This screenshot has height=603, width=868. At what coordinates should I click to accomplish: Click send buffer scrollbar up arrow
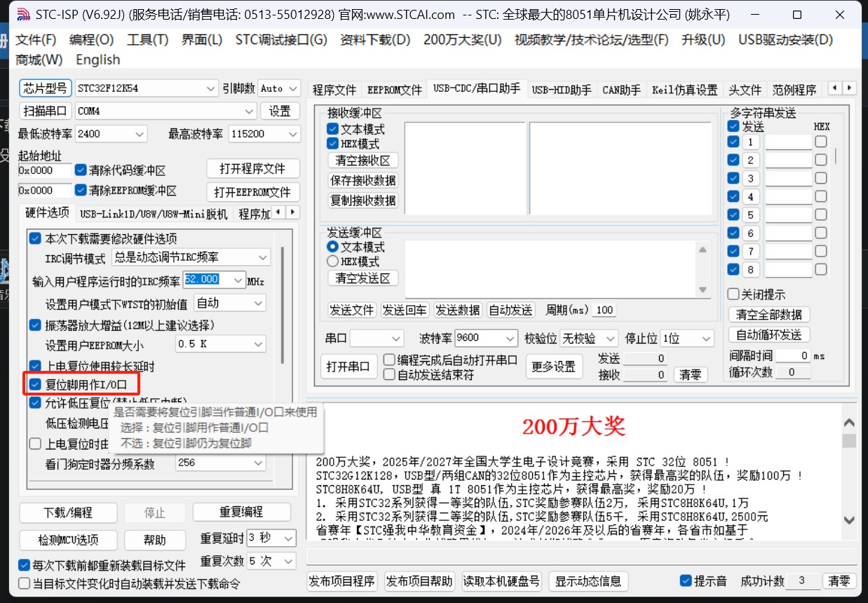pos(703,249)
